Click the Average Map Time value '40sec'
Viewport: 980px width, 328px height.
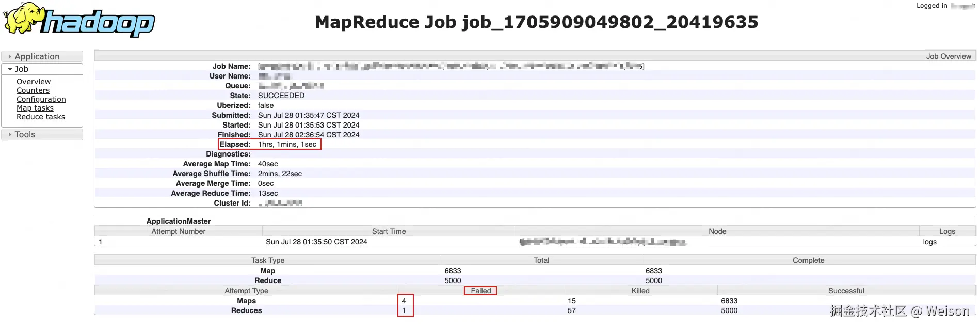[268, 164]
